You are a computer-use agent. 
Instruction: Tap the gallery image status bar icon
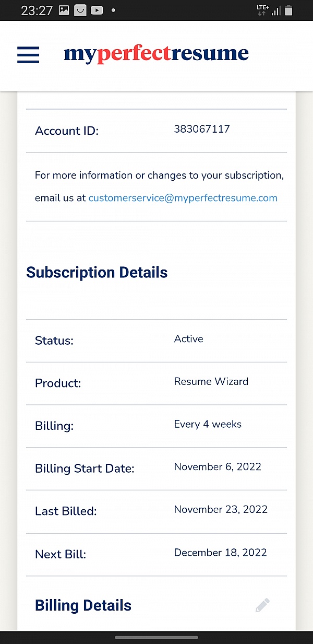point(64,10)
